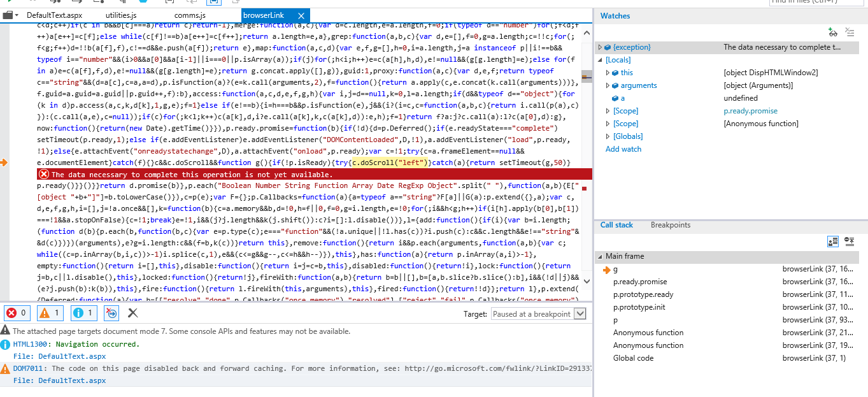This screenshot has height=397, width=868.
Task: Switch to the Breakpoints tab
Action: click(x=671, y=225)
